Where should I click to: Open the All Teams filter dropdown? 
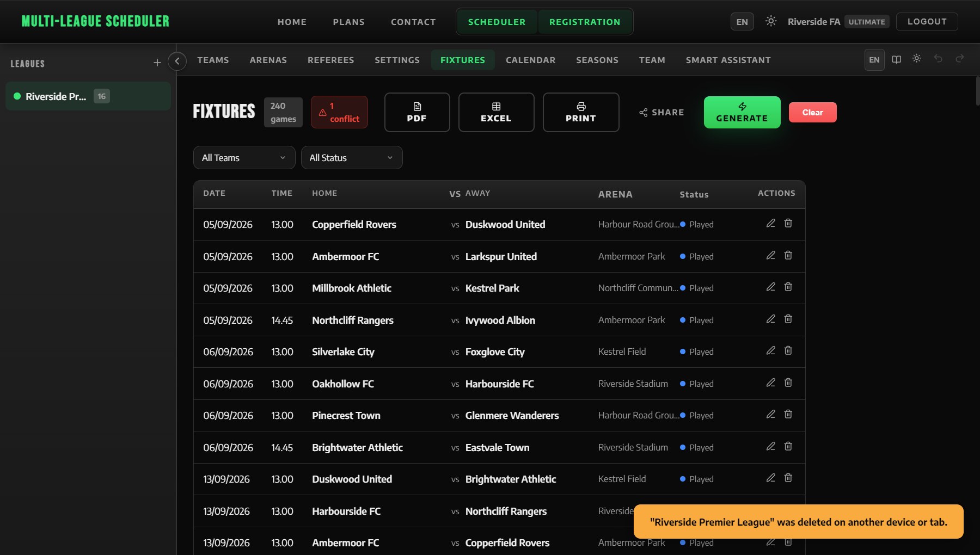click(x=244, y=158)
